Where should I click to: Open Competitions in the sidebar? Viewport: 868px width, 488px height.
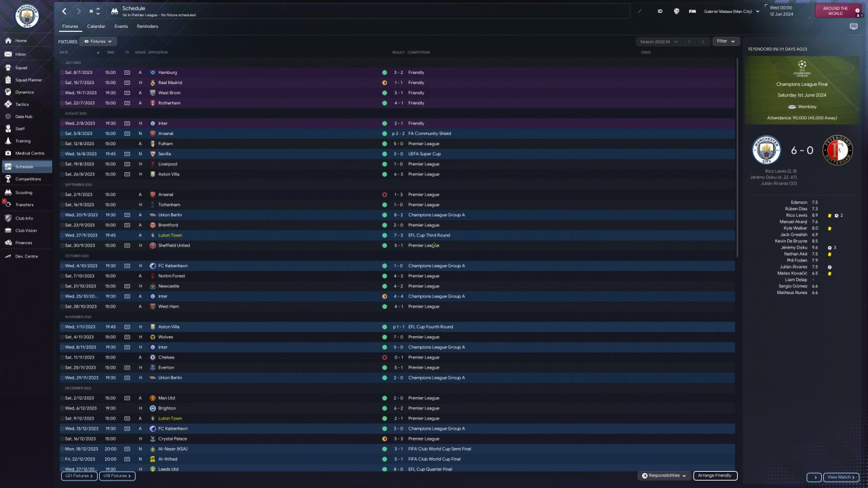pyautogui.click(x=27, y=179)
